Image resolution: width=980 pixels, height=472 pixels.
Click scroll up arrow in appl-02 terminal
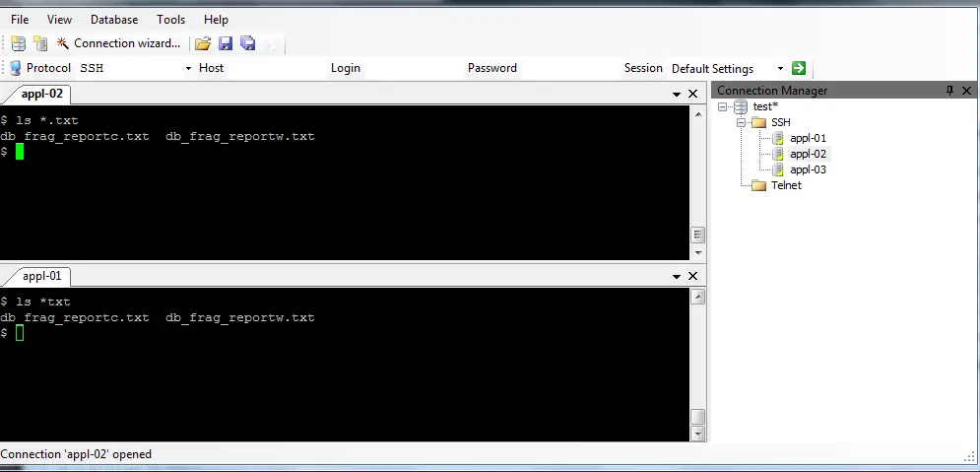tap(698, 113)
